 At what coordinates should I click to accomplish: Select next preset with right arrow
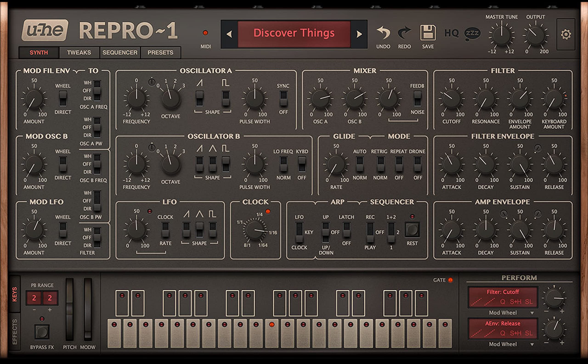click(x=359, y=34)
